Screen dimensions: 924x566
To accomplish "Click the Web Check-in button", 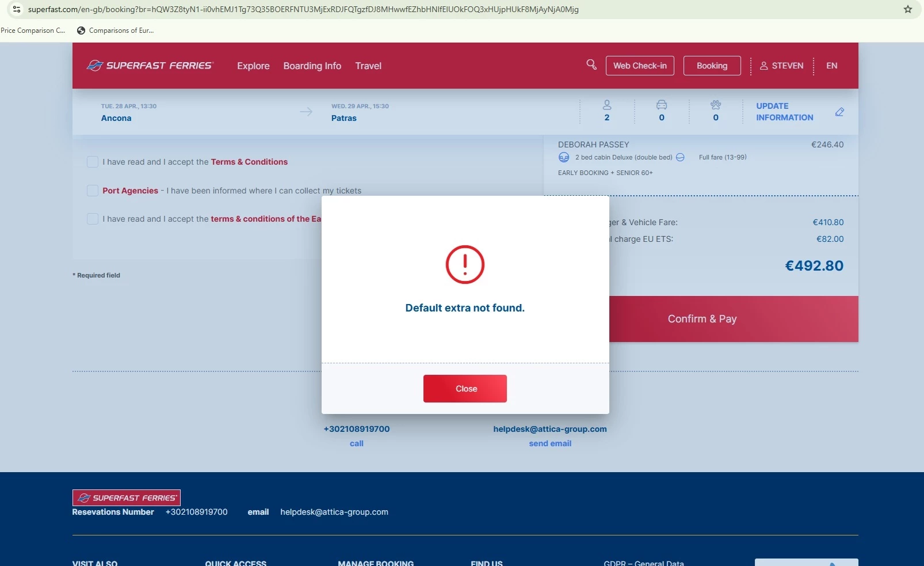I will pyautogui.click(x=640, y=66).
